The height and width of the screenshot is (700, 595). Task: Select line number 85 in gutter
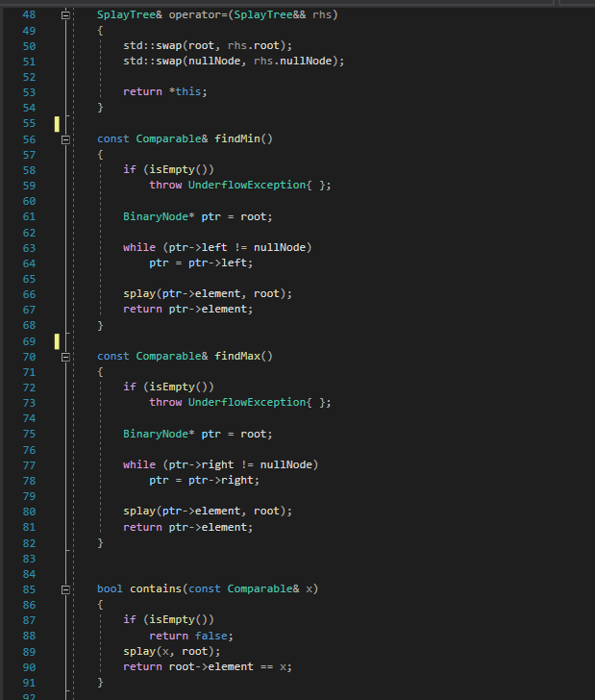29,589
